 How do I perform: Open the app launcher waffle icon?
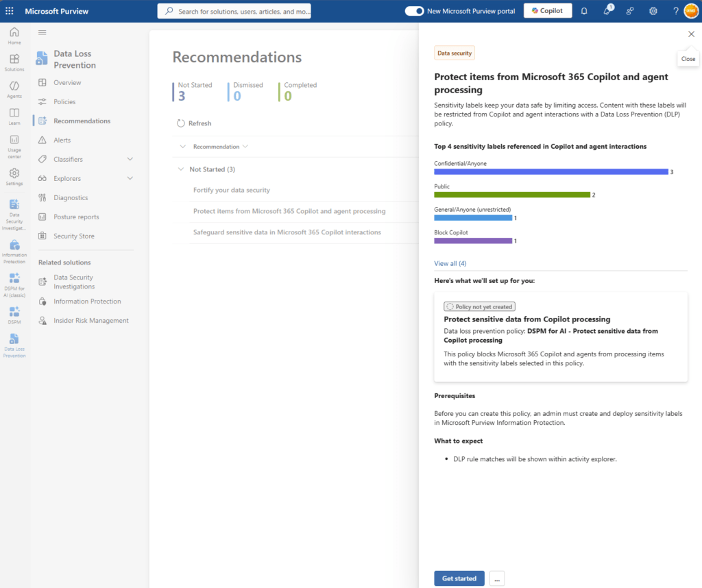(x=10, y=11)
